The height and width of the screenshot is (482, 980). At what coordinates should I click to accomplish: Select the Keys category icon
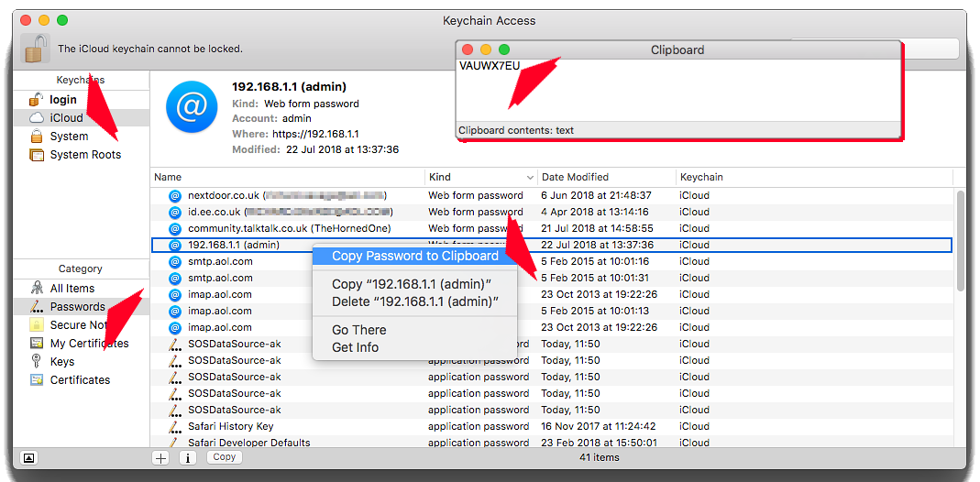pos(37,362)
